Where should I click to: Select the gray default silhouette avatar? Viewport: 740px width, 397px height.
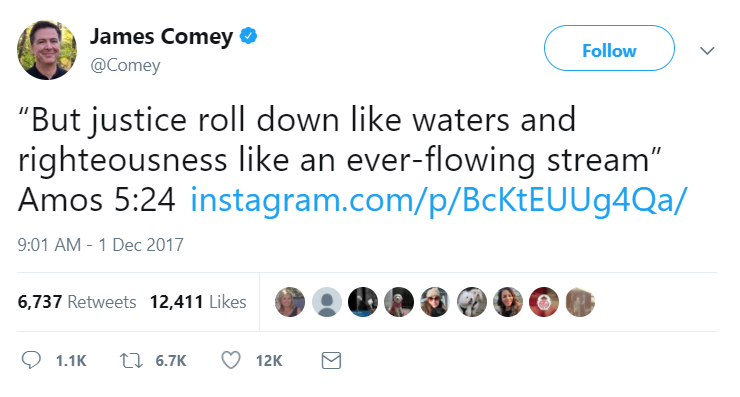327,302
